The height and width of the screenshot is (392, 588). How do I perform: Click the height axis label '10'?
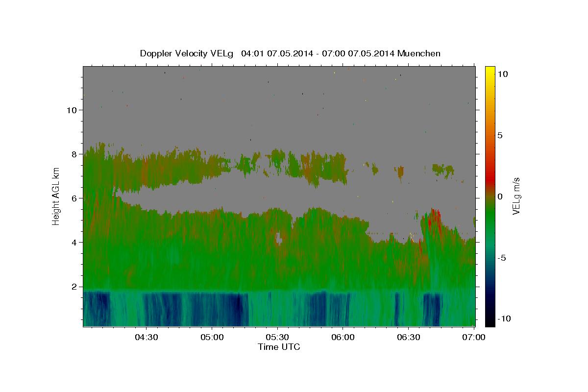(72, 110)
